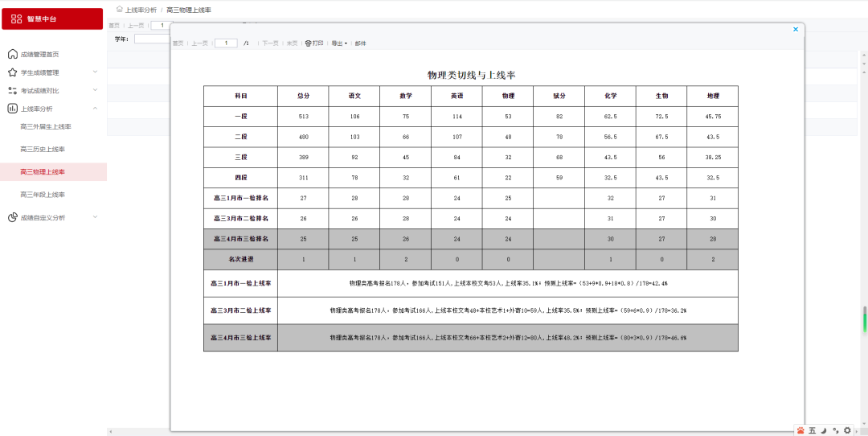Click the home icon beside 成绩管理首页

[x=12, y=55]
